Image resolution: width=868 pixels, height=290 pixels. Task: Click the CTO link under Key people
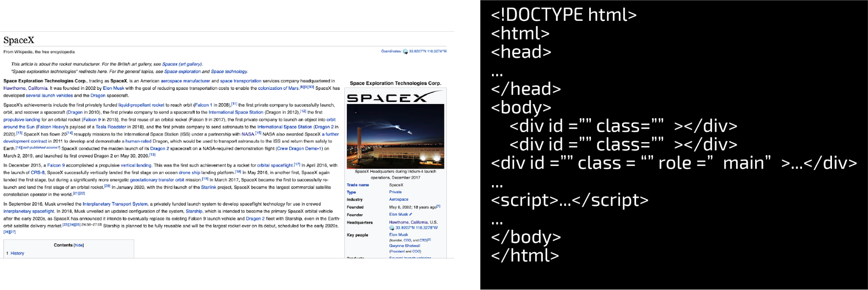[423, 240]
